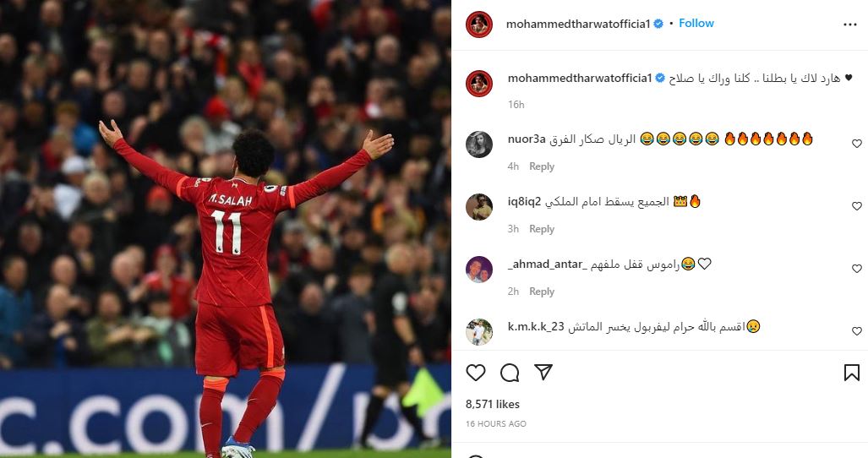Open iq8iq2's profile avatar
The width and height of the screenshot is (868, 458).
tap(479, 207)
